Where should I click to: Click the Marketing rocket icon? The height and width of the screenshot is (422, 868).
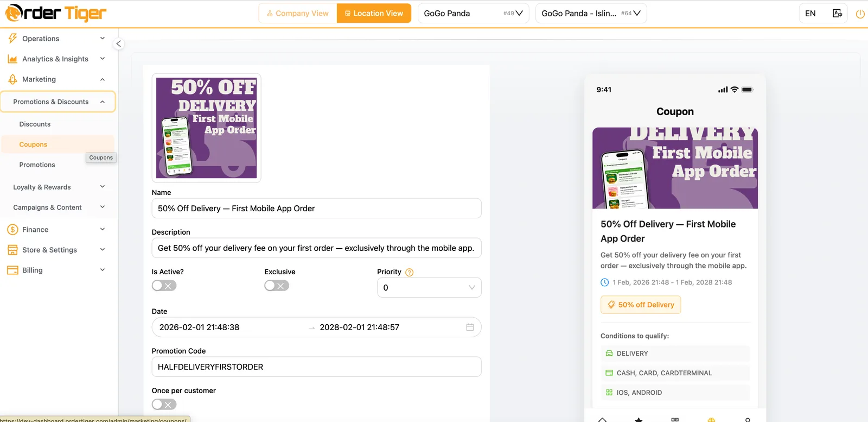click(12, 79)
